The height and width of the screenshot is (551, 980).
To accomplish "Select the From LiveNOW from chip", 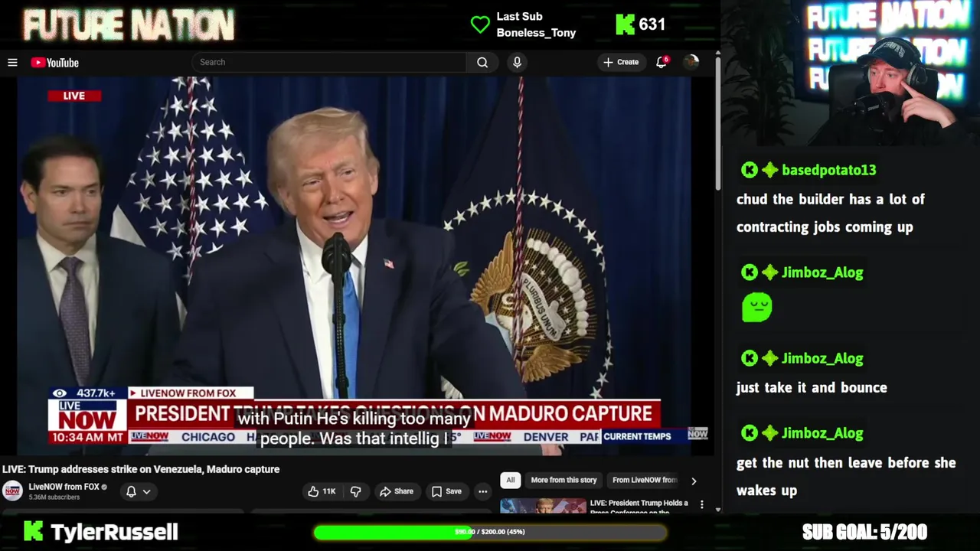I will coord(645,480).
